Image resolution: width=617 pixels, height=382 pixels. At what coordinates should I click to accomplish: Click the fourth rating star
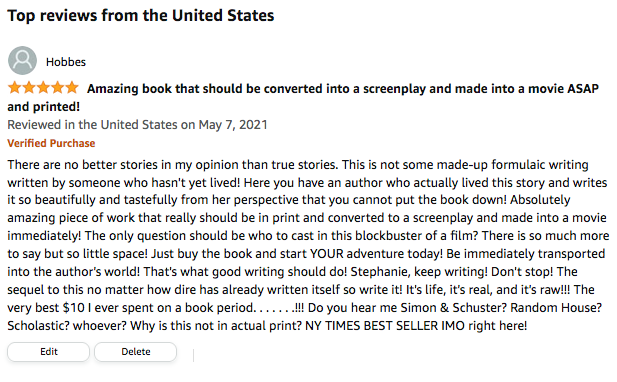[57, 87]
